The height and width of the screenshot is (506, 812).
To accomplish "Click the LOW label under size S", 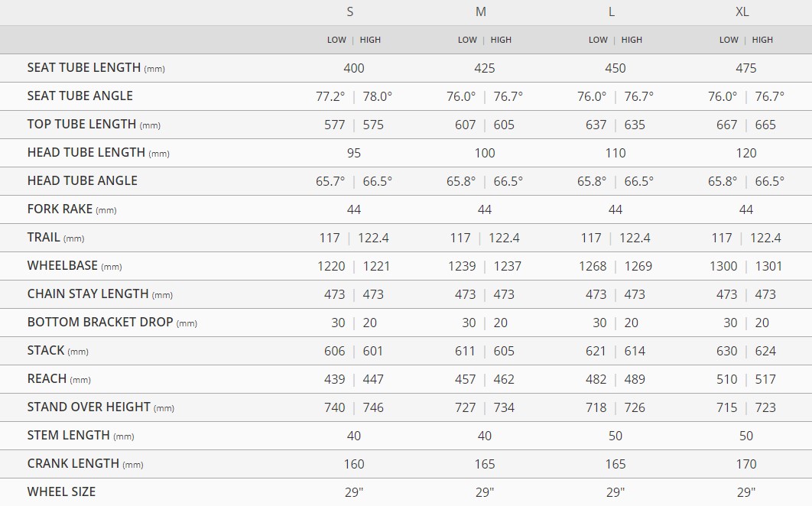I will tap(336, 40).
